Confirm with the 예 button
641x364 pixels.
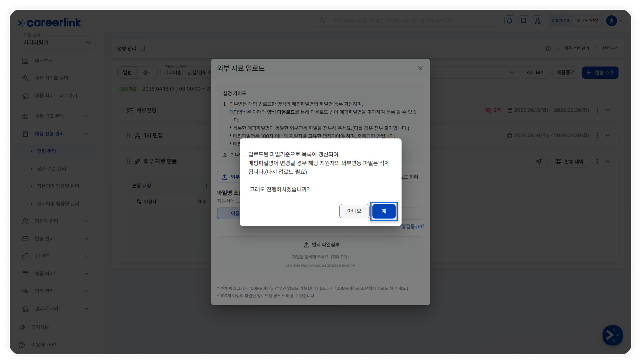(x=384, y=211)
